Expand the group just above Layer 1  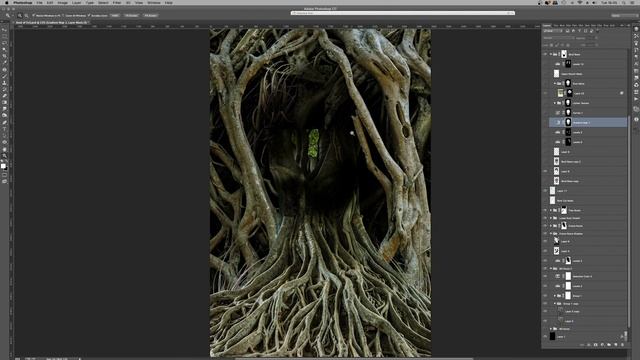(551, 329)
